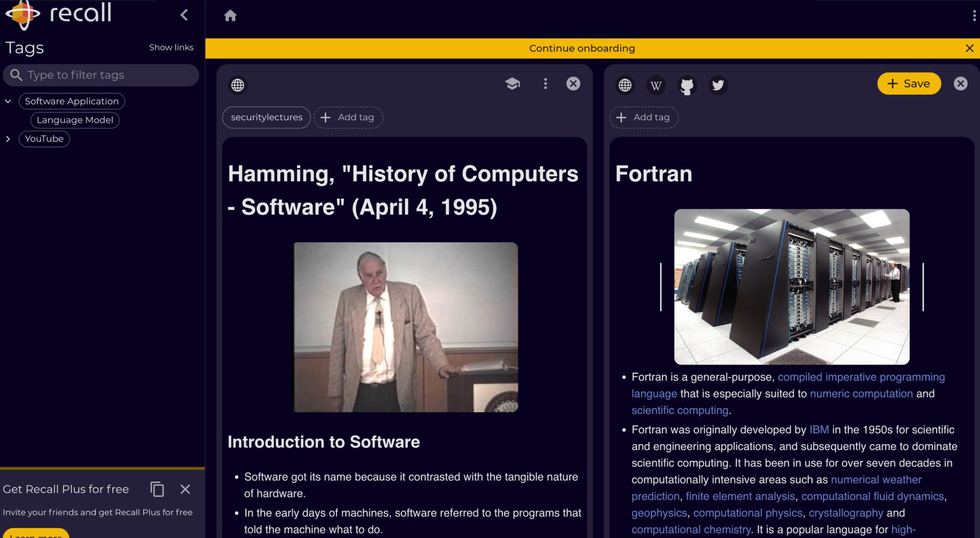The image size is (980, 538).
Task: Copy the Recall Plus invite link icon
Action: 157,489
